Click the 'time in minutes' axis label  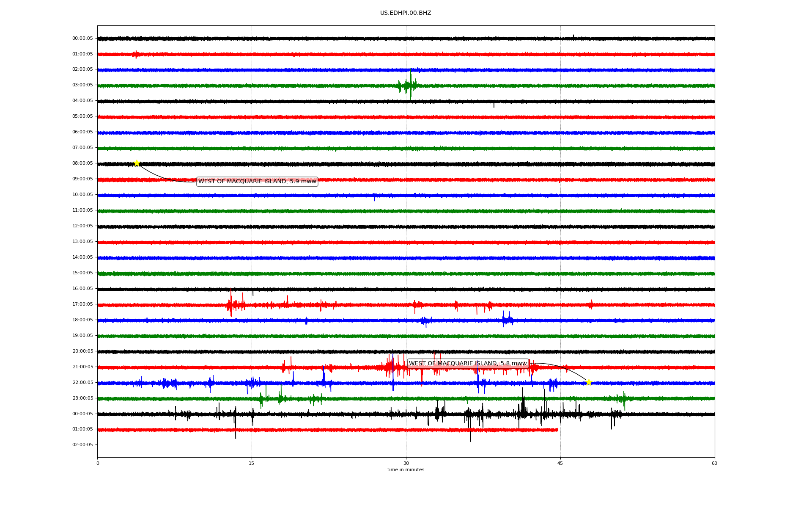(x=406, y=470)
